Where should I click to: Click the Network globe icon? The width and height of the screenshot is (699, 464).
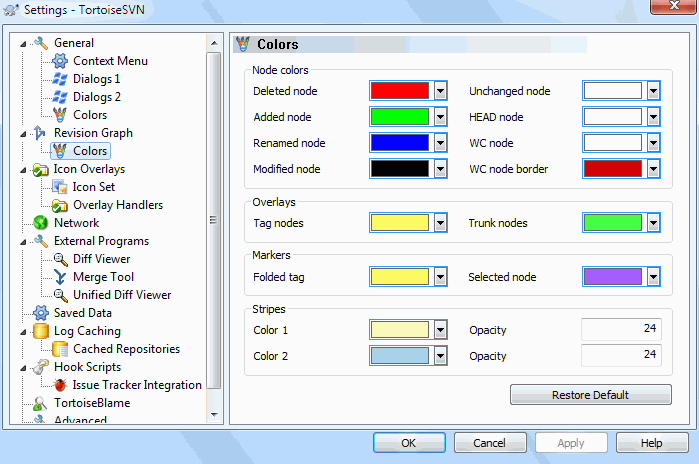(41, 223)
